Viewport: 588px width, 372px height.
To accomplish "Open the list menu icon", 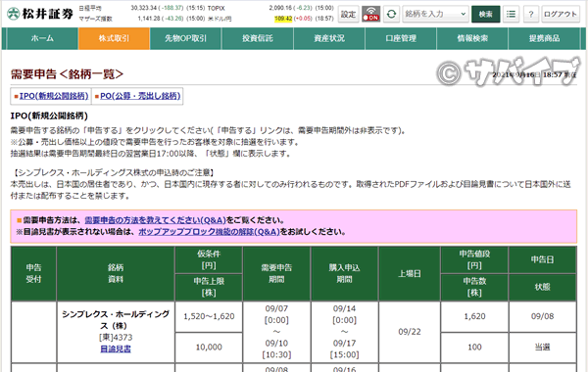I will coord(511,14).
